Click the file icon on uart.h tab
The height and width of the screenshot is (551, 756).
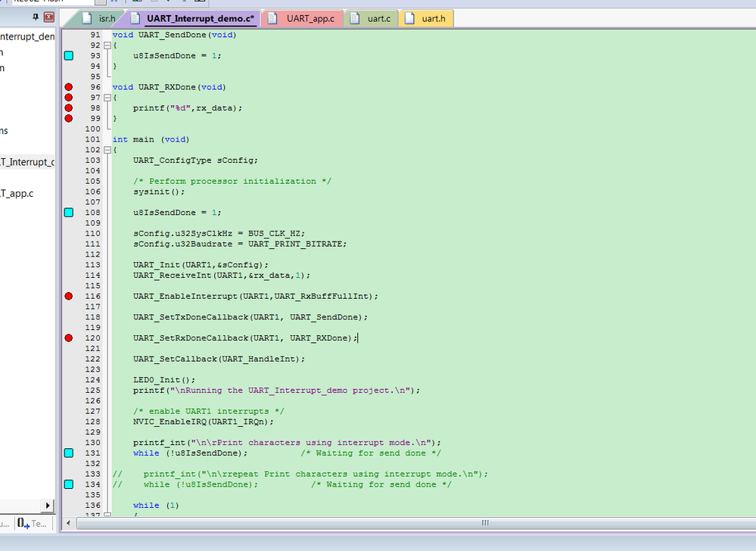[409, 18]
